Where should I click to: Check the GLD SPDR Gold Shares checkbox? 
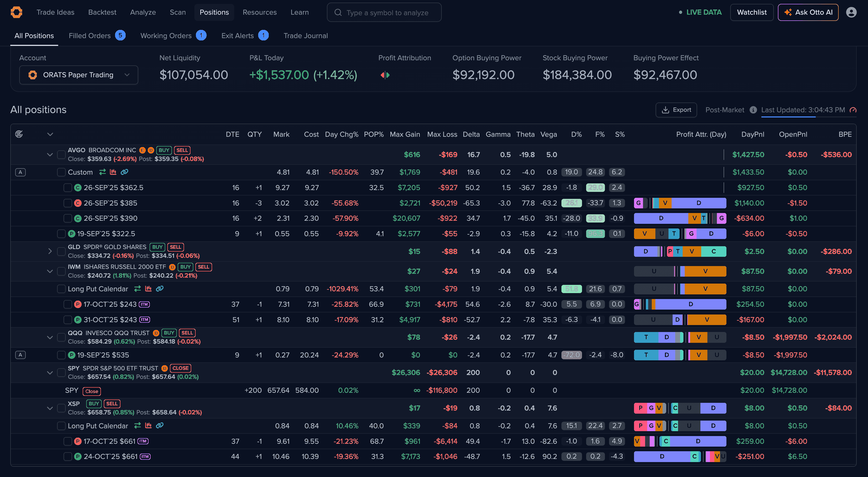[x=61, y=251]
